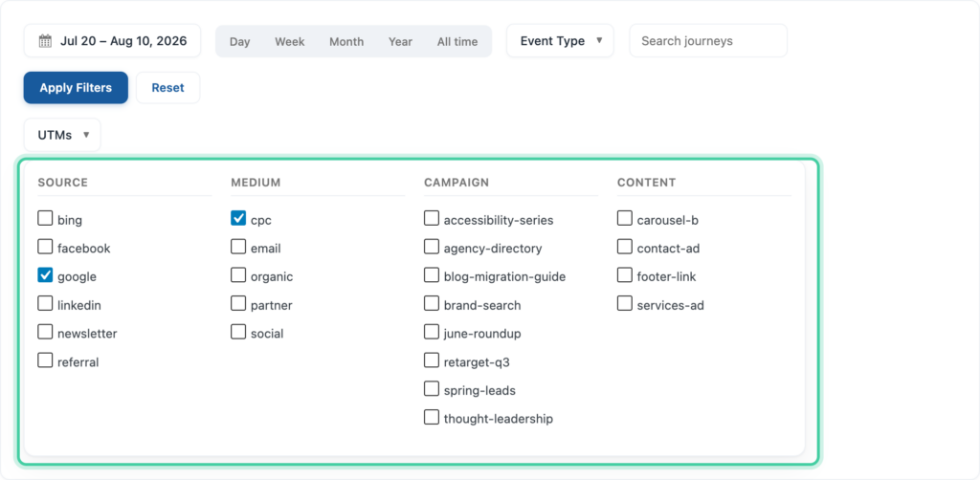Viewport: 980px width, 480px height.
Task: Check the referral source checkbox
Action: click(x=45, y=360)
